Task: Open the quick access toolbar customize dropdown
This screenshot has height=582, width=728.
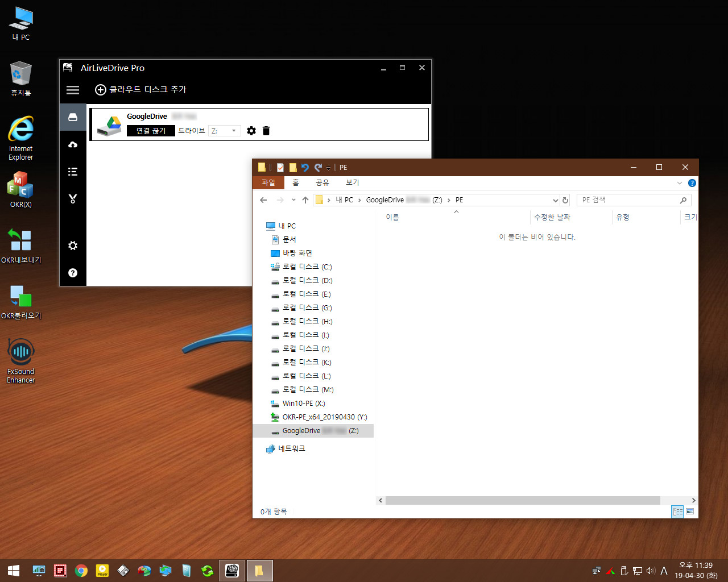Action: [x=328, y=168]
